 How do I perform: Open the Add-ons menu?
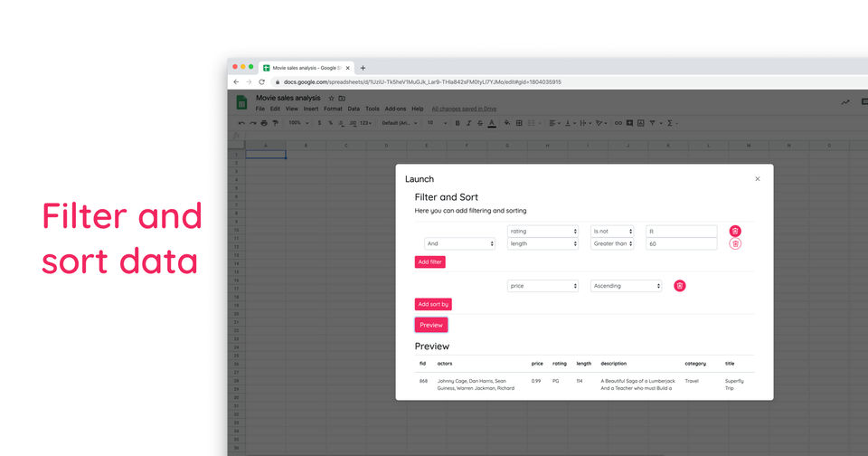pos(395,109)
